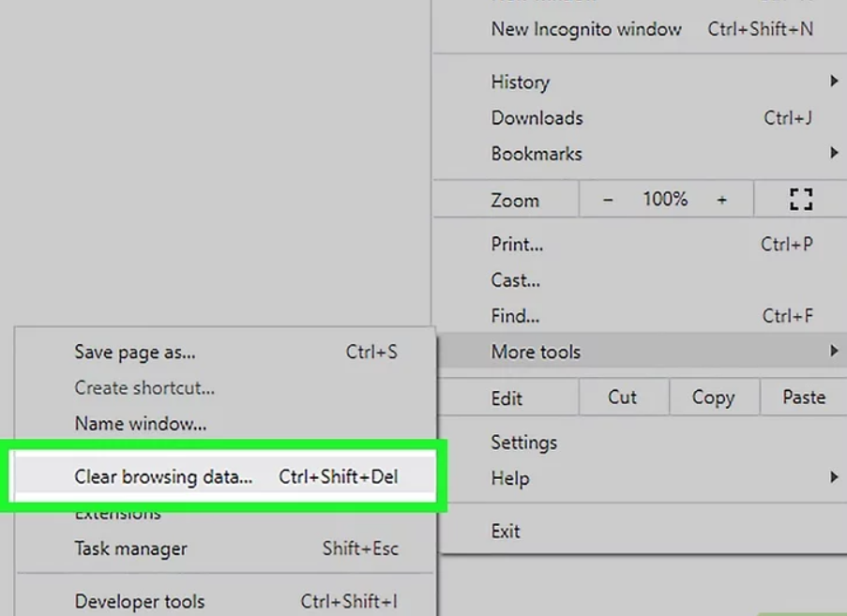Click the fullscreen icon beside Zoom
Image resolution: width=847 pixels, height=616 pixels.
[x=800, y=200]
